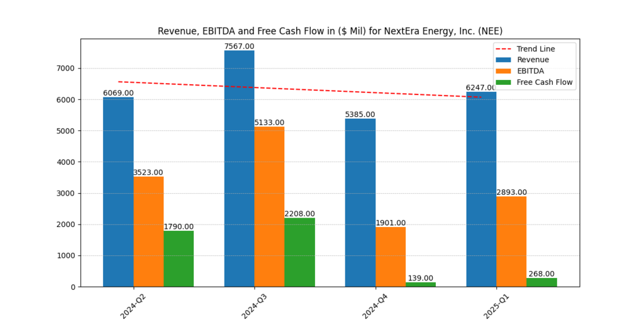This screenshot has width=644, height=322.
Task: Click the 7000 y-axis tick label
Action: [x=64, y=69]
